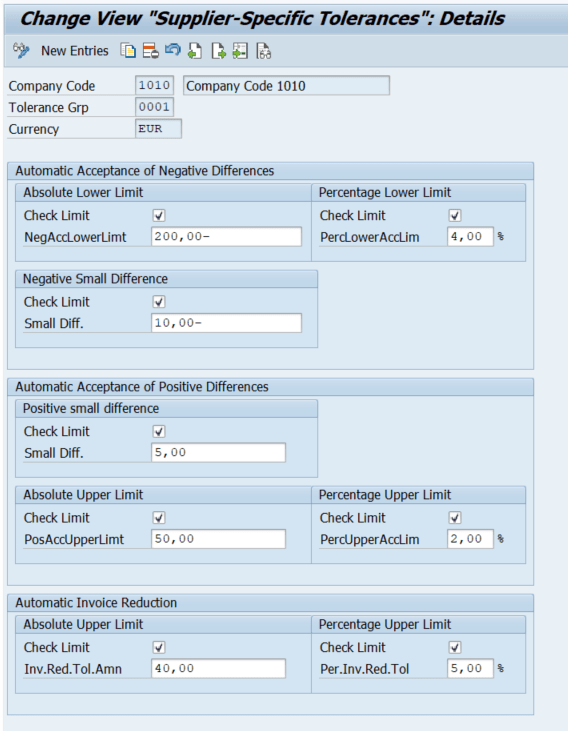Click the positive Small Diff. field 5,00
Image resolution: width=568 pixels, height=731 pixels.
pos(218,453)
